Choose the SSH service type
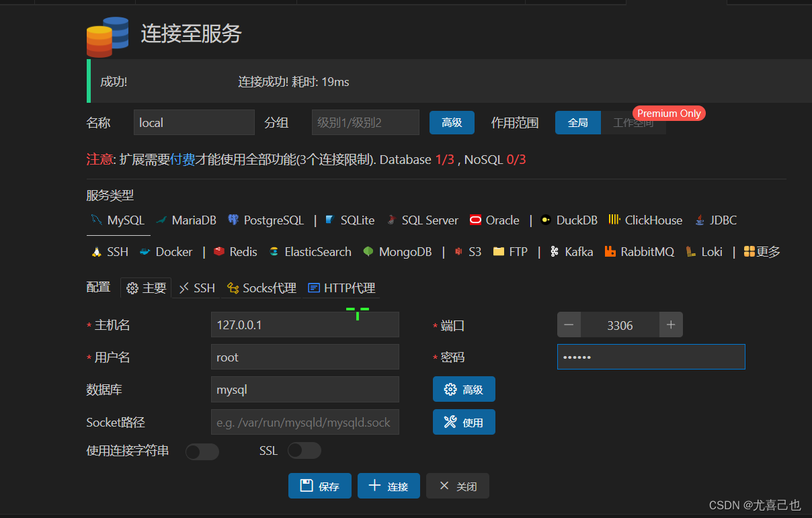812x518 pixels. (110, 252)
